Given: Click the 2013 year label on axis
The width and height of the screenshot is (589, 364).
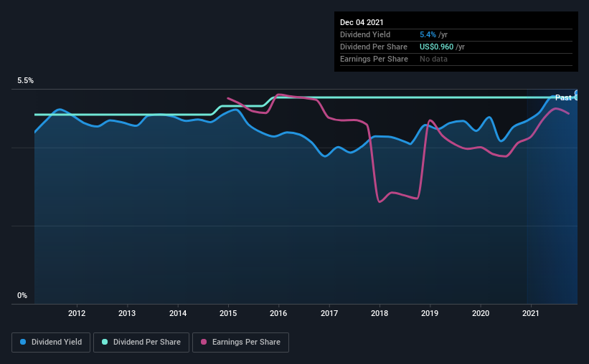Looking at the screenshot, I should pyautogui.click(x=127, y=313).
